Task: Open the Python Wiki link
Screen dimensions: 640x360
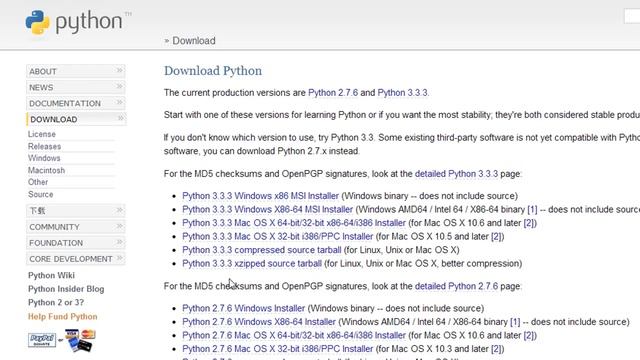Action: click(51, 276)
